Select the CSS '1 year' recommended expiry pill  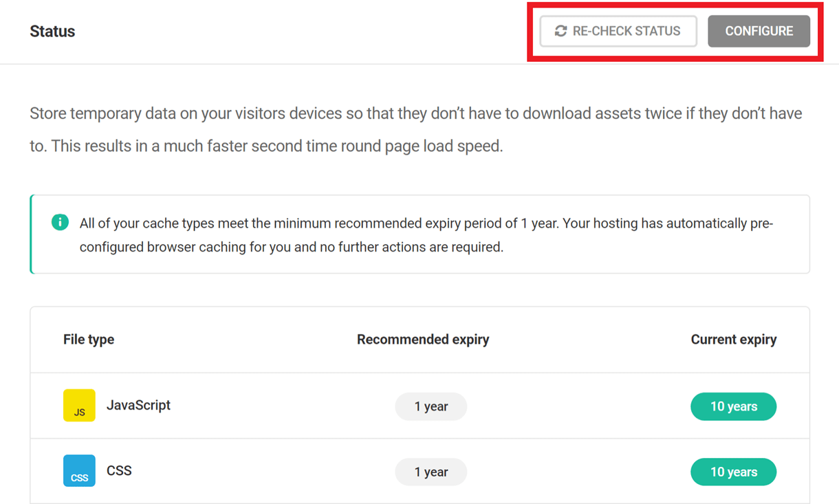pyautogui.click(x=431, y=472)
